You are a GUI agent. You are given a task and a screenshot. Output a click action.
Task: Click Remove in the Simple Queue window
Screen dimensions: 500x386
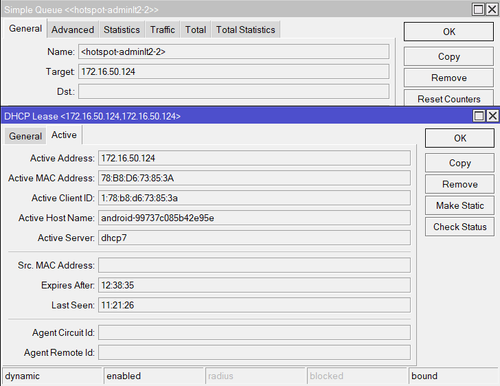pyautogui.click(x=449, y=78)
